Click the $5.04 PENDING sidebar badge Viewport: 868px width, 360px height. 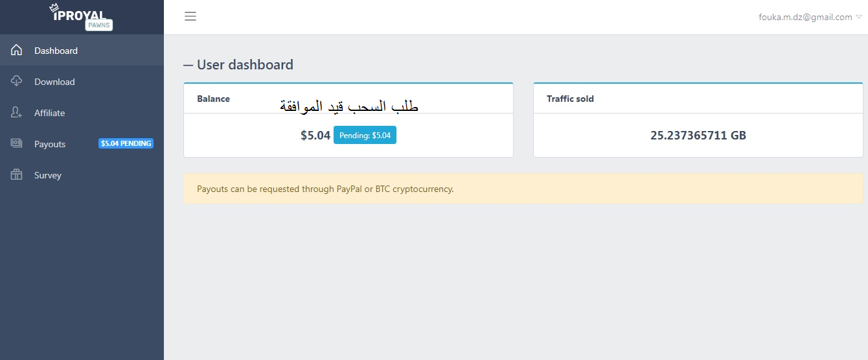(x=126, y=143)
